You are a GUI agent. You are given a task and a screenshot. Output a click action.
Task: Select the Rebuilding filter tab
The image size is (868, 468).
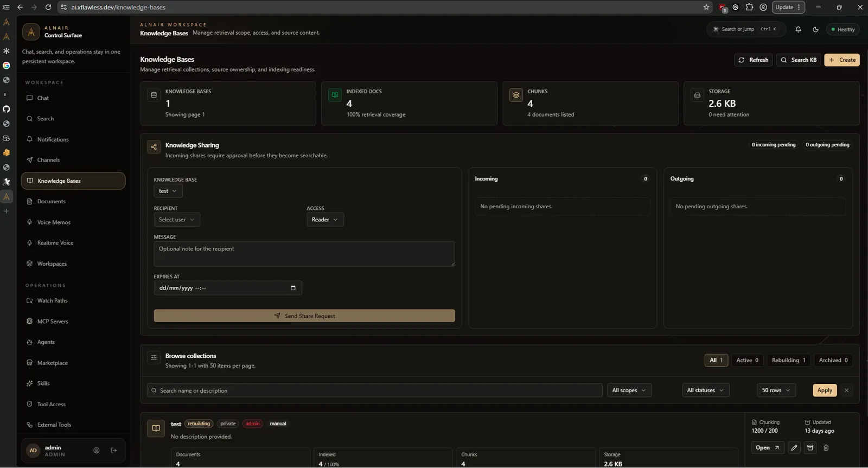[x=789, y=360]
